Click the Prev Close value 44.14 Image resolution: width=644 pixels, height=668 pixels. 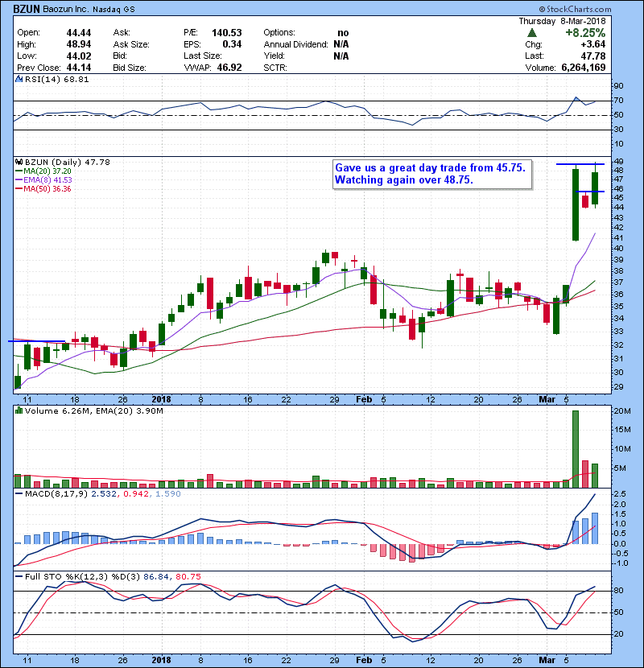click(79, 68)
